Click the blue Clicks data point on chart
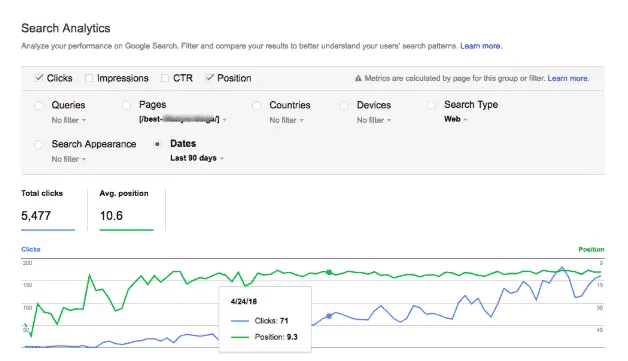This screenshot has width=628, height=361. (x=329, y=316)
